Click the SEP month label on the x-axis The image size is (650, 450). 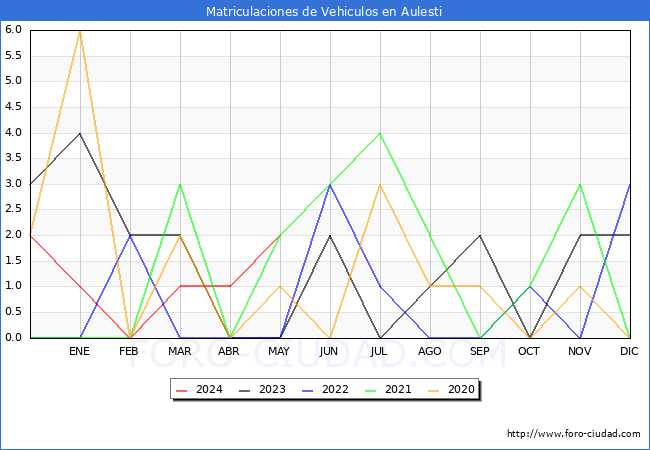(x=480, y=351)
